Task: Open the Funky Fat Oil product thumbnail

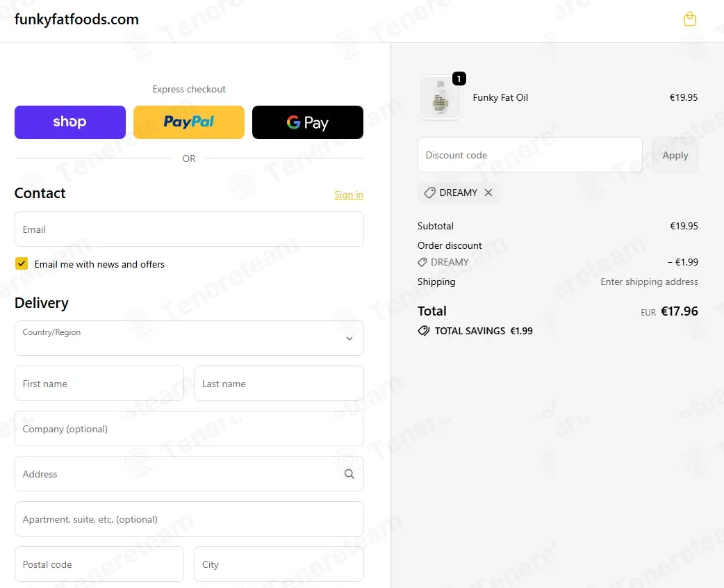Action: click(440, 98)
